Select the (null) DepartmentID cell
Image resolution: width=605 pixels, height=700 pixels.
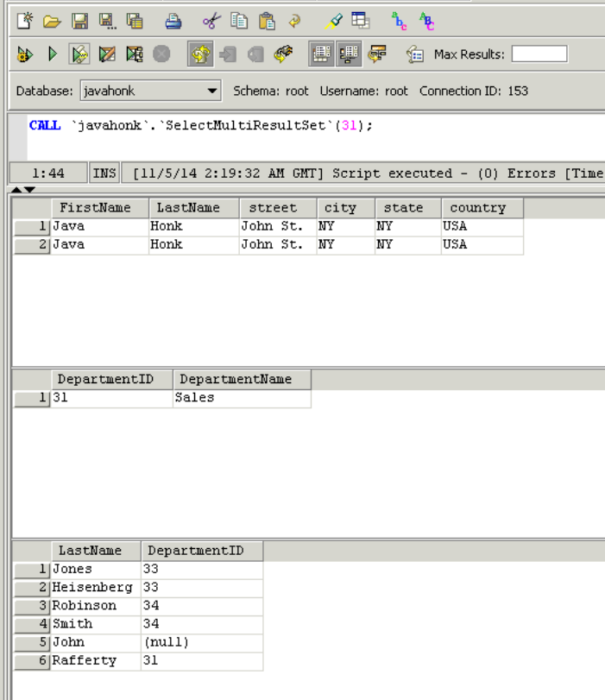click(x=202, y=642)
